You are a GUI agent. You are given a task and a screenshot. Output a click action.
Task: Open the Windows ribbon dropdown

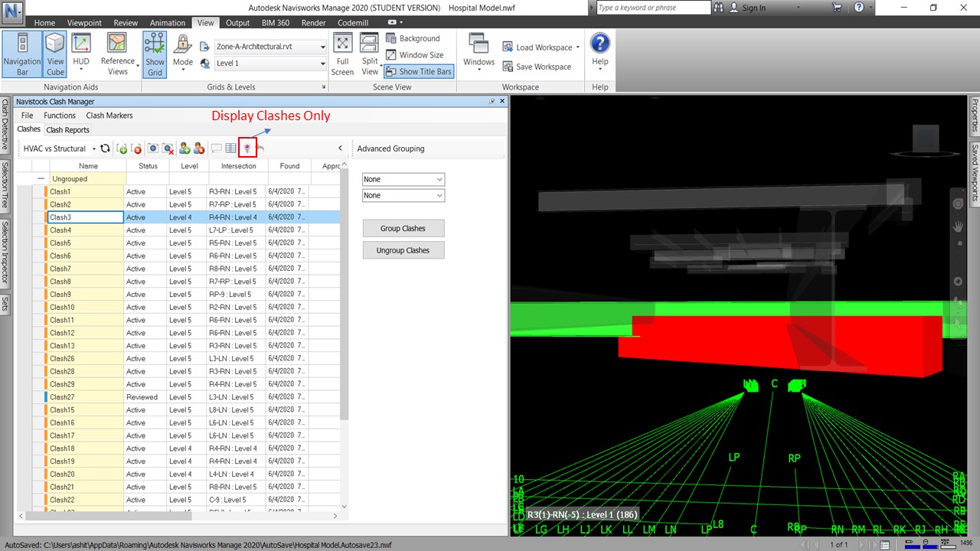pyautogui.click(x=479, y=54)
